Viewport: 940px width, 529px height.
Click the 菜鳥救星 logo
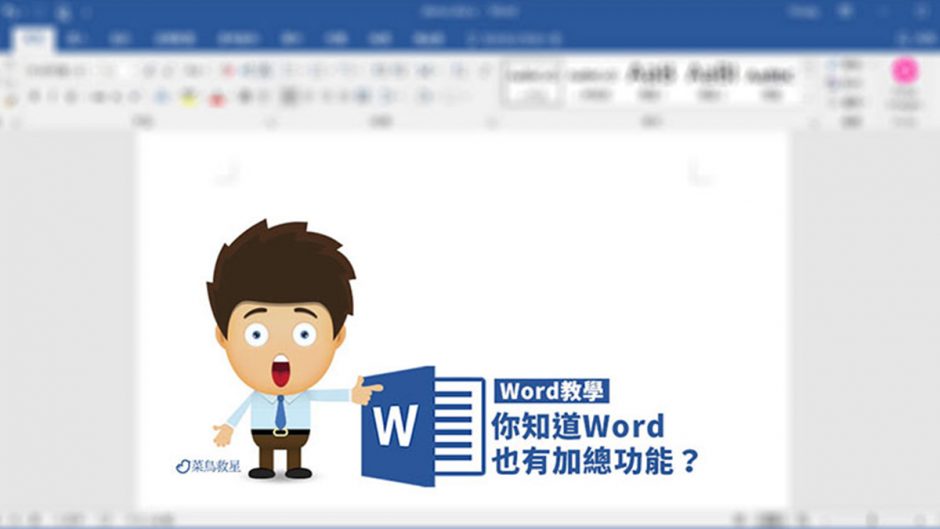click(x=208, y=466)
